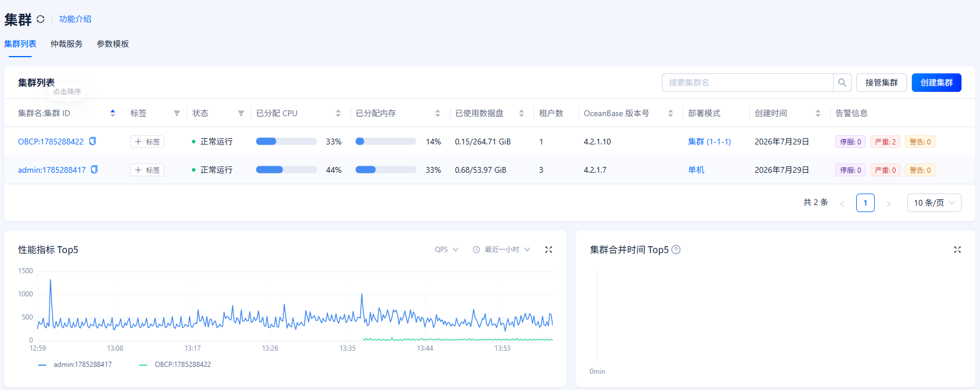The image size is (980, 390).
Task: Sort by 集群名:集群 ID column
Action: click(113, 113)
